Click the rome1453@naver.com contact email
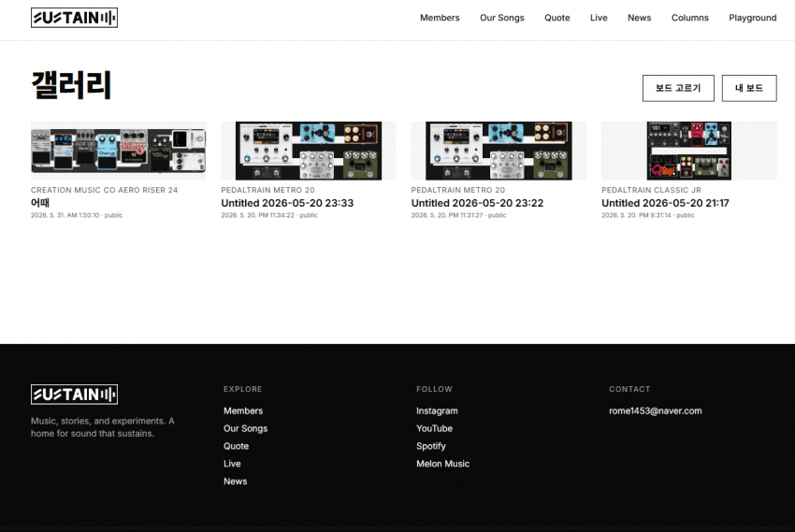 point(655,410)
